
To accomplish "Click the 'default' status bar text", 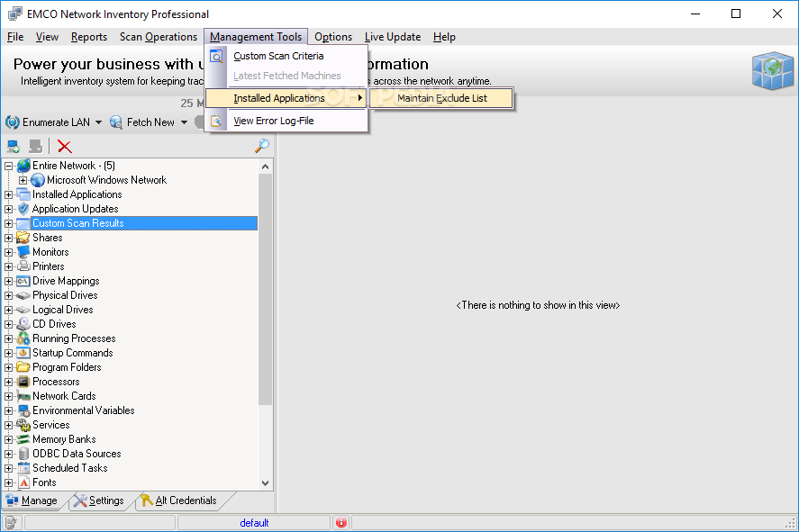I will pos(254,523).
